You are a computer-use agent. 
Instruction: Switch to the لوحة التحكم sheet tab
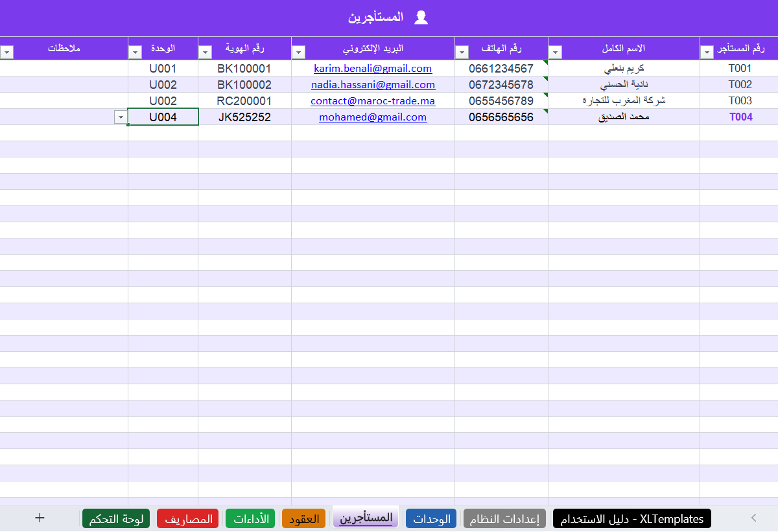click(x=116, y=519)
